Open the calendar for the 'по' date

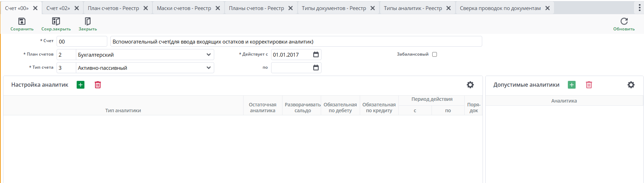pos(316,68)
